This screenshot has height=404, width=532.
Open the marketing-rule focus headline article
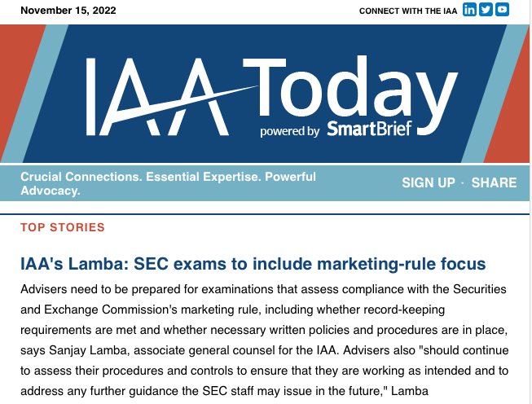pos(253,264)
